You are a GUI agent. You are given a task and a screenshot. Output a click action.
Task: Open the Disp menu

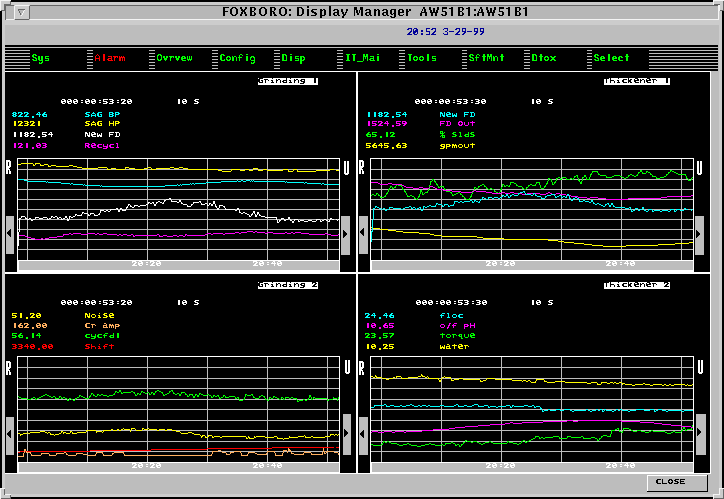pos(293,58)
